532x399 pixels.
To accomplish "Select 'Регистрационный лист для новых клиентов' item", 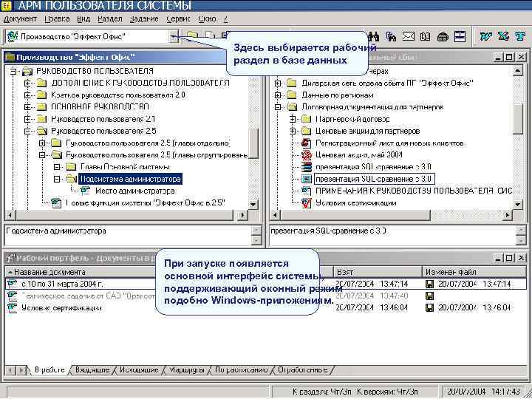I will (x=389, y=143).
